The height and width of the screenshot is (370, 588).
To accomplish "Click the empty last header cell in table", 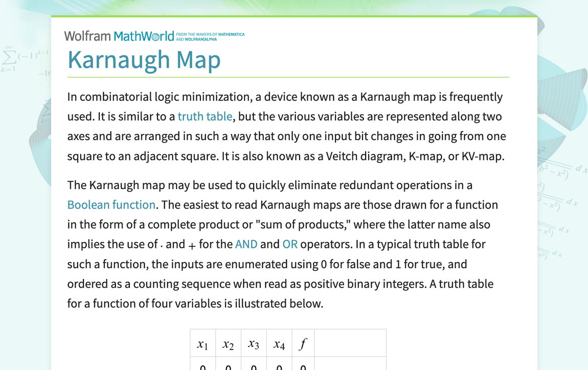I will [x=350, y=344].
